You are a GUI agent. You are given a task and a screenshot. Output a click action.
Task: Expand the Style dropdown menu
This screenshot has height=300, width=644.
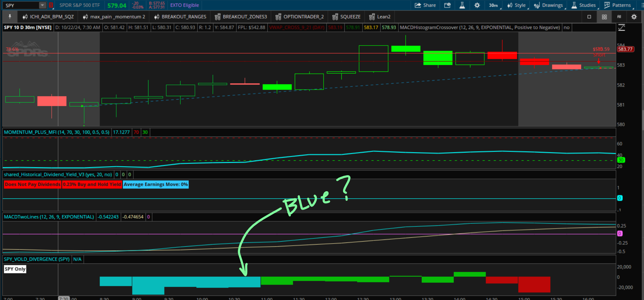[516, 5]
